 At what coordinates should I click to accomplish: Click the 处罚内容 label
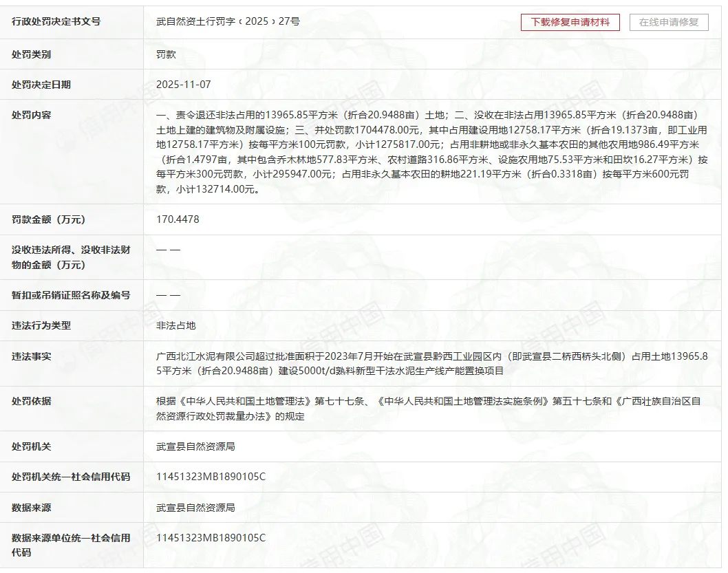pos(31,115)
